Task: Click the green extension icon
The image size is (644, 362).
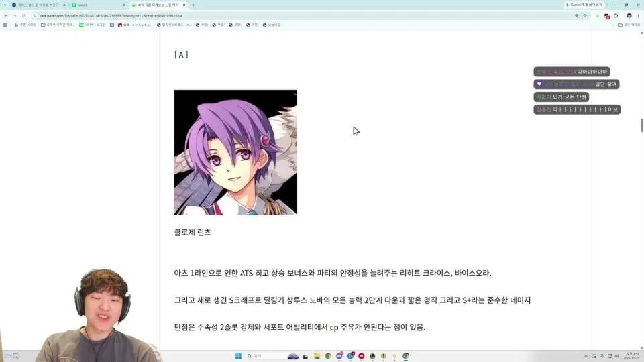Action: pyautogui.click(x=597, y=16)
